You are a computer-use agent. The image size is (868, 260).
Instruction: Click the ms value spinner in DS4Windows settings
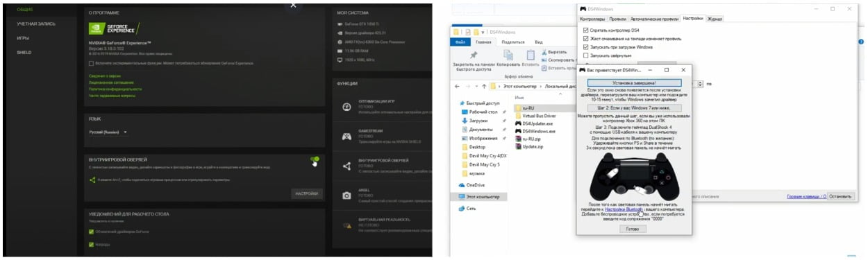point(701,83)
